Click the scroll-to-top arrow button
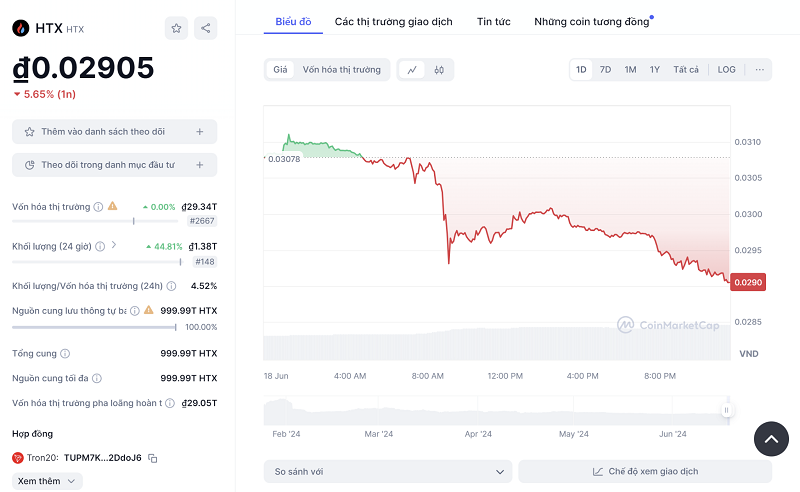Image resolution: width=800 pixels, height=492 pixels. point(771,439)
